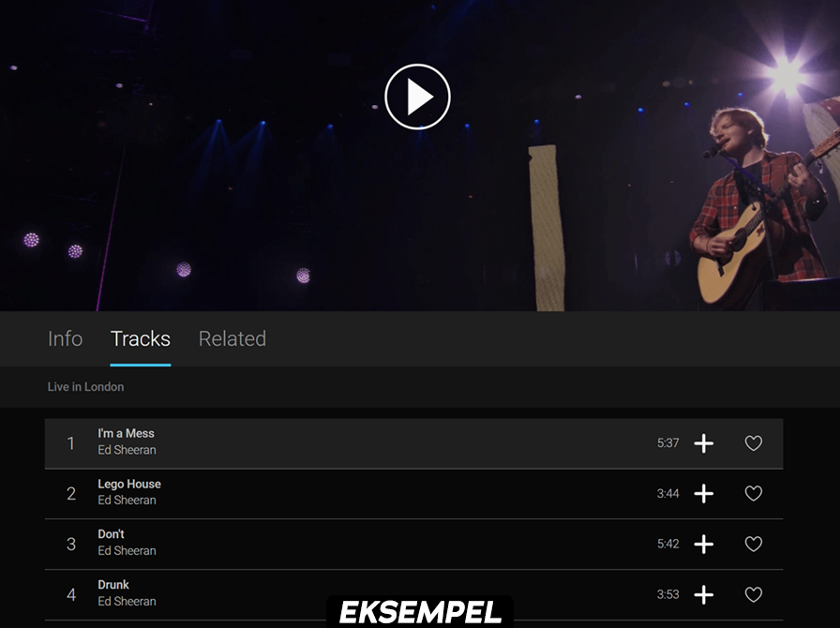Like Lego House with heart icon
This screenshot has height=628, width=840.
(x=754, y=494)
